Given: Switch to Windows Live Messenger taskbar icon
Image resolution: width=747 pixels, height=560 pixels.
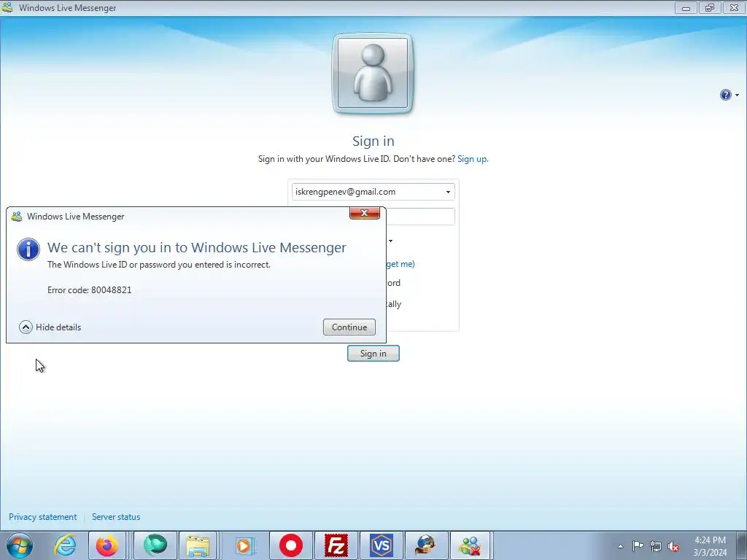Looking at the screenshot, I should pyautogui.click(x=470, y=545).
